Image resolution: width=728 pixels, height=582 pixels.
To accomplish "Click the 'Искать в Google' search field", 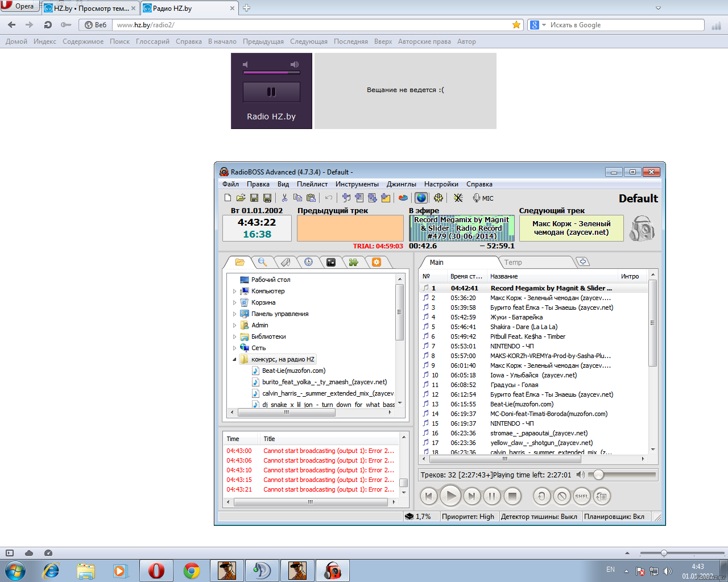I will pyautogui.click(x=626, y=25).
